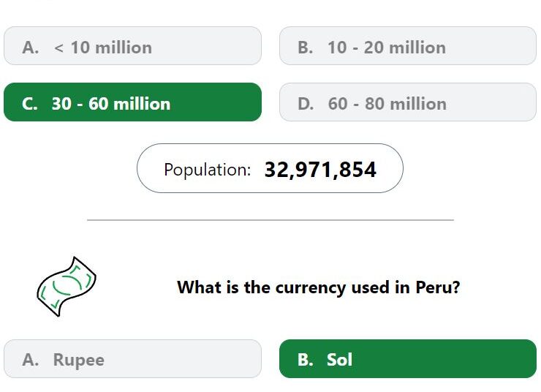Click the 'B.' letter beside 10 - 20 million
This screenshot has width=541, height=392.
pyautogui.click(x=306, y=48)
